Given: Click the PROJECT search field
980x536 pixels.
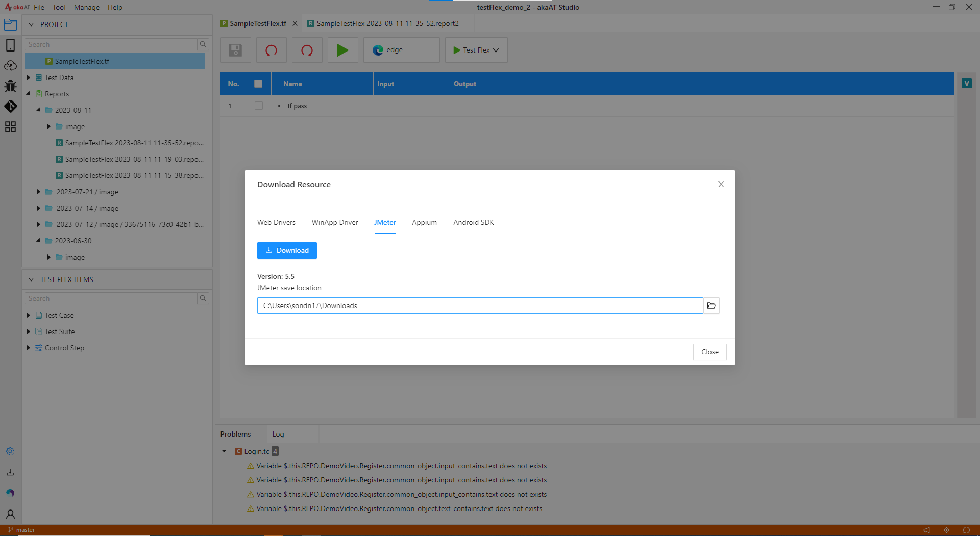Looking at the screenshot, I should [x=111, y=44].
